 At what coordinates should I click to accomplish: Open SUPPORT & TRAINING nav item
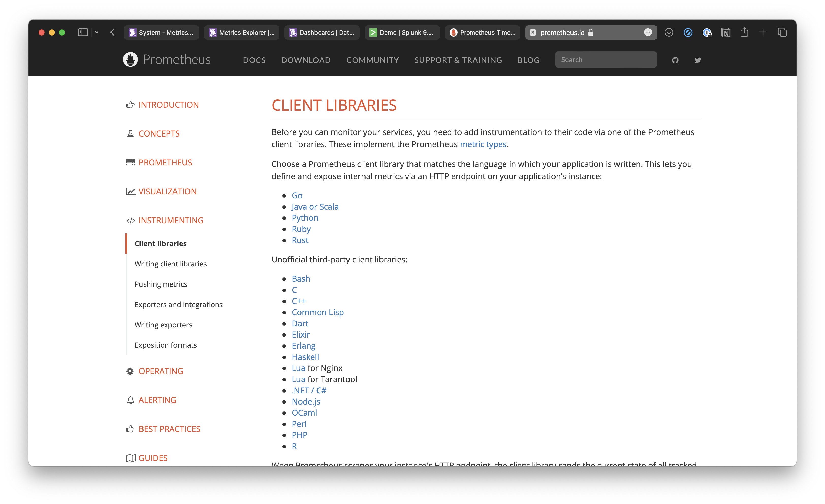pos(458,60)
